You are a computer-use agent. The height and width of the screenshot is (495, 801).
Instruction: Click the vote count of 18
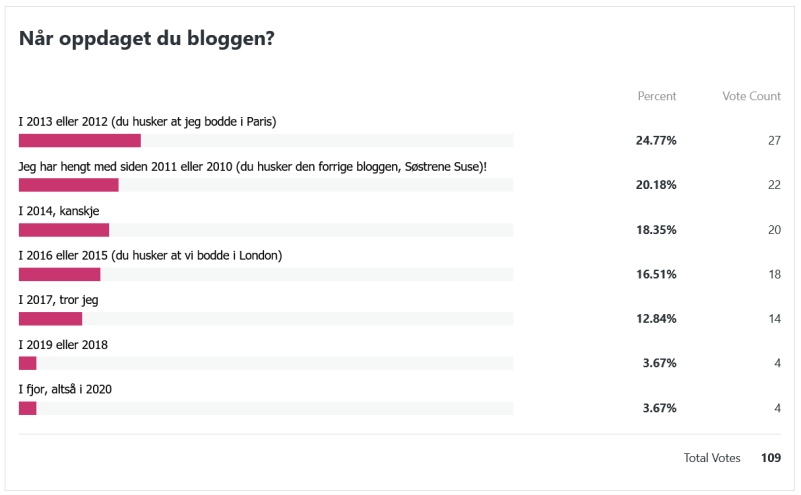click(x=774, y=274)
